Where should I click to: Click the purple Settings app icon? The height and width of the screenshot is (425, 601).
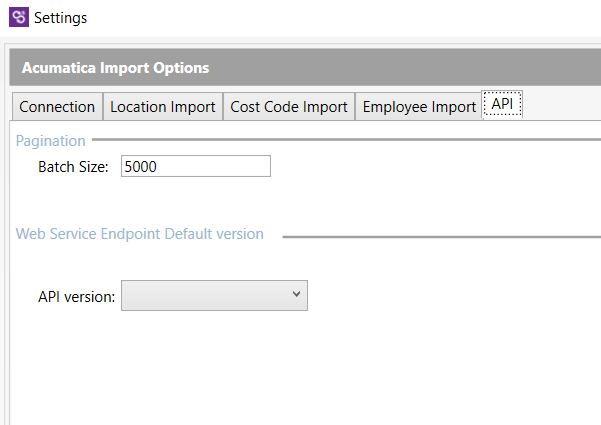tap(19, 17)
